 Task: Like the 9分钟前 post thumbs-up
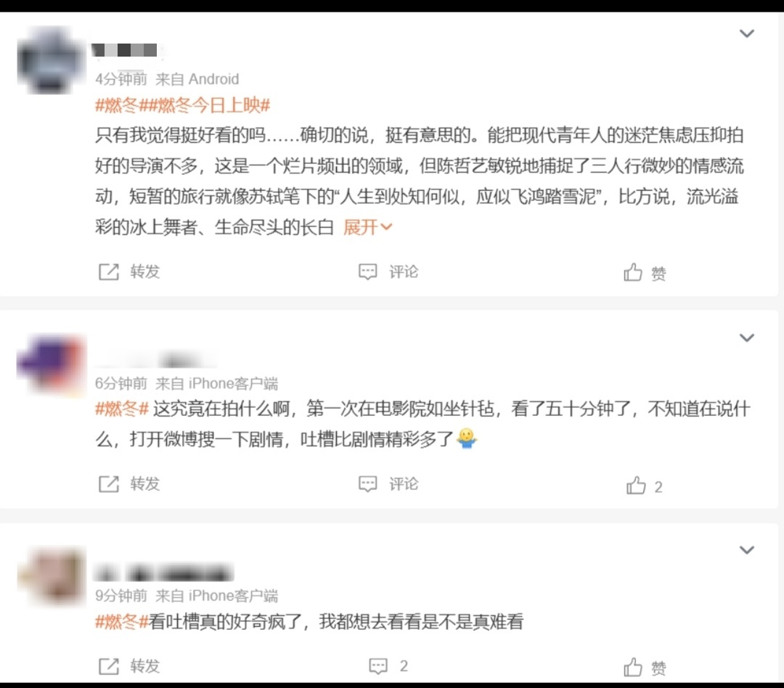[632, 667]
